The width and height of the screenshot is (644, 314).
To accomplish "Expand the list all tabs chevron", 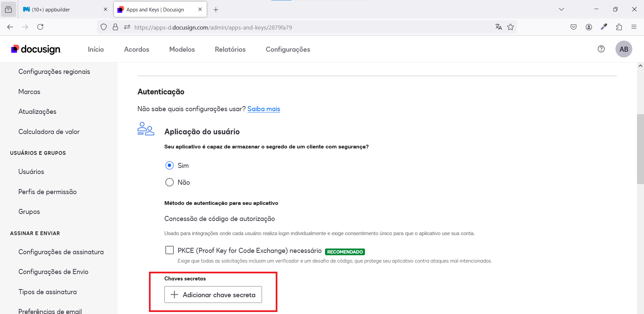I will click(561, 9).
